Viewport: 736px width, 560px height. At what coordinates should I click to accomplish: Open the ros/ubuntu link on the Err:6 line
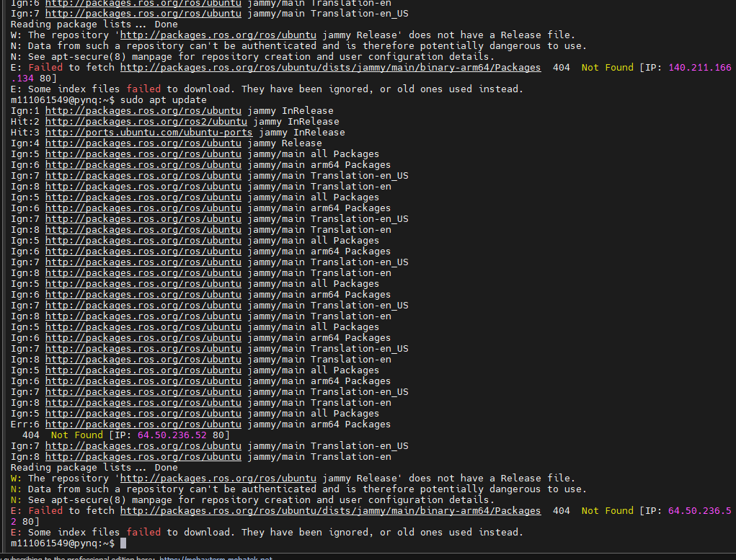click(x=143, y=425)
